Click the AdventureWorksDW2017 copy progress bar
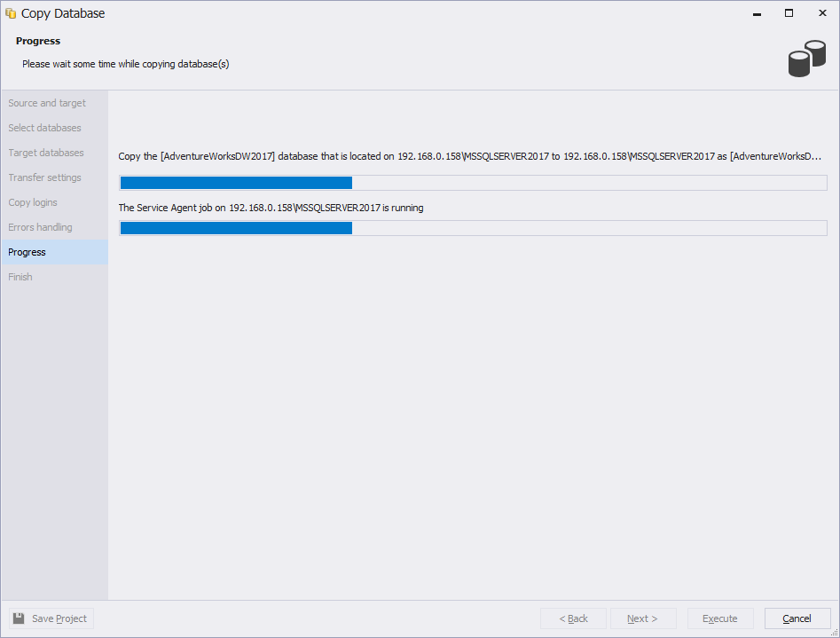The width and height of the screenshot is (840, 638). click(473, 183)
